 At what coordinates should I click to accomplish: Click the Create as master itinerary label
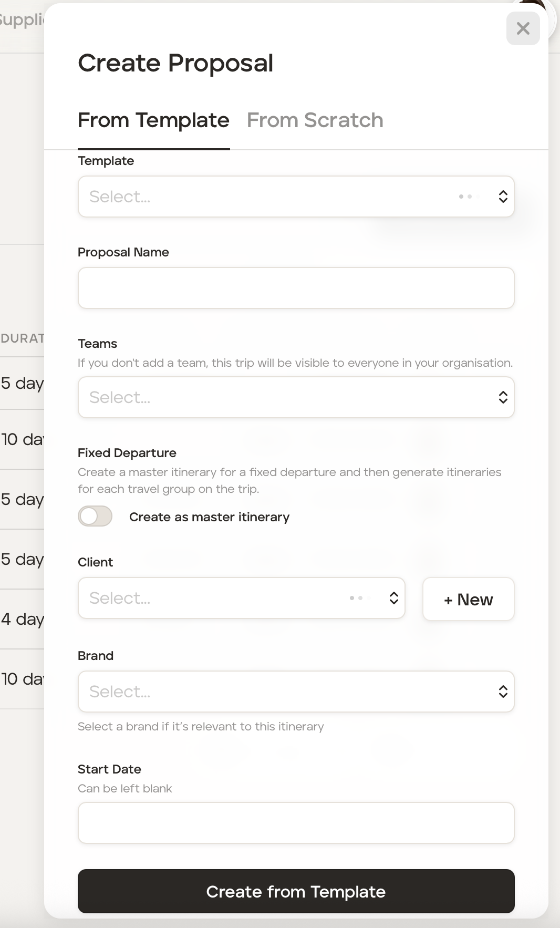click(x=209, y=517)
